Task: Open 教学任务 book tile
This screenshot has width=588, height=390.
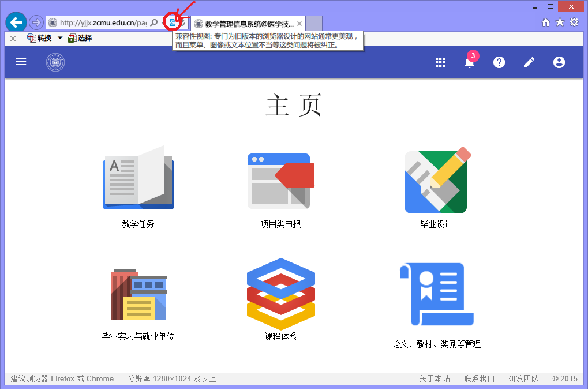Action: (138, 178)
